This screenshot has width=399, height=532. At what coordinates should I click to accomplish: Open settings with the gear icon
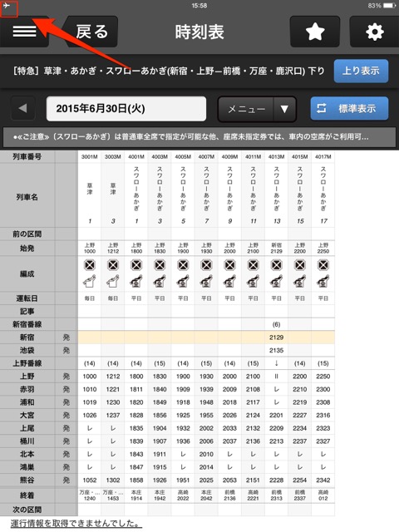tap(375, 32)
